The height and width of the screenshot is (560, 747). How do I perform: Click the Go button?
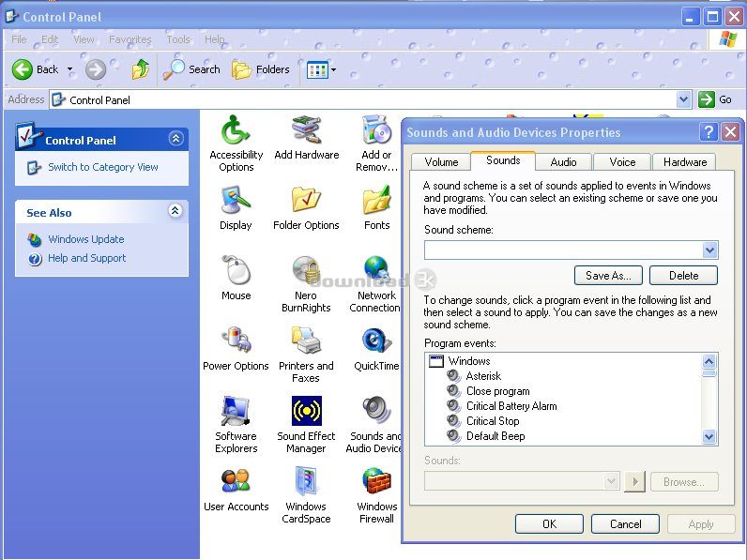coord(714,99)
